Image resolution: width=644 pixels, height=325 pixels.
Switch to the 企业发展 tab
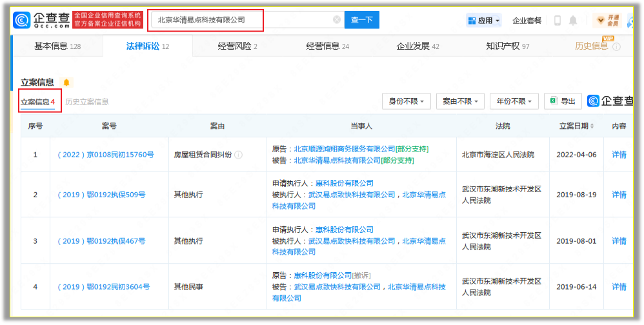point(418,46)
